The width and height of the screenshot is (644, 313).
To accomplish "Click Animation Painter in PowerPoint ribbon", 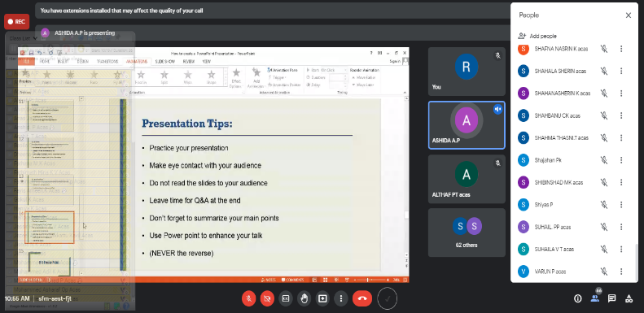I will point(284,85).
